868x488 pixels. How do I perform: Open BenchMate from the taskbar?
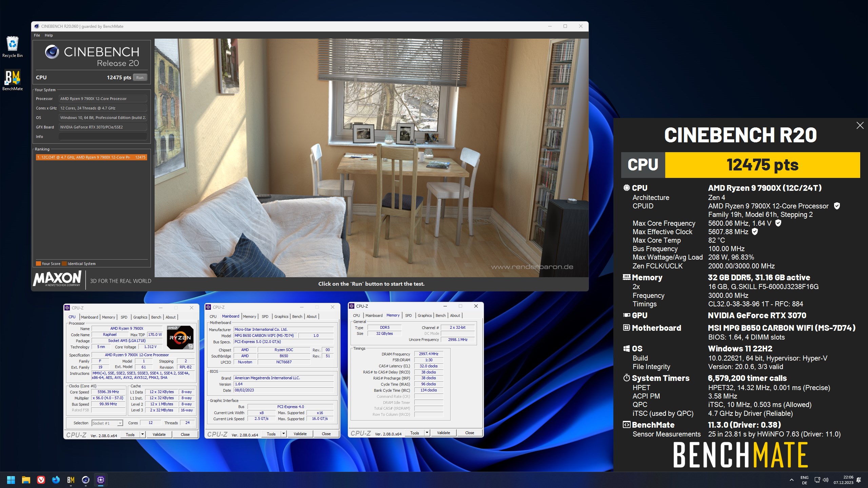pos(71,480)
